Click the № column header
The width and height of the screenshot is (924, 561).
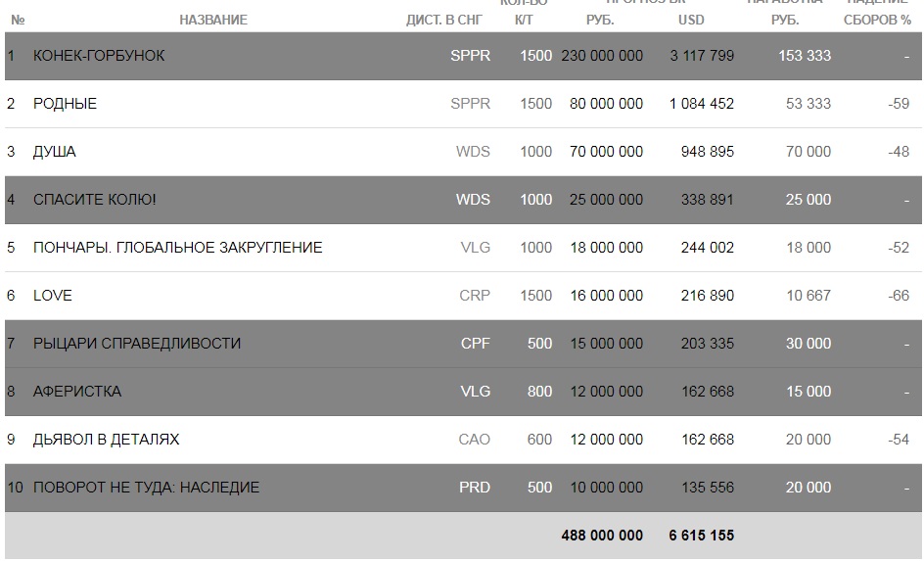[x=18, y=20]
